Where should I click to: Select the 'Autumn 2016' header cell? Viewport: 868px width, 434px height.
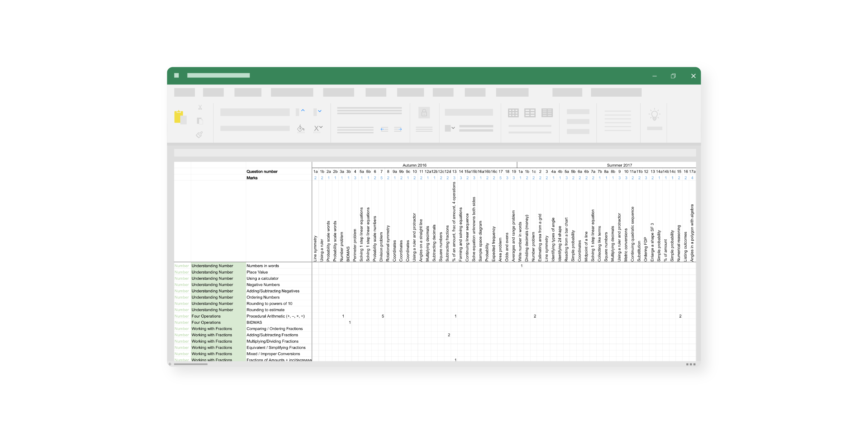414,165
